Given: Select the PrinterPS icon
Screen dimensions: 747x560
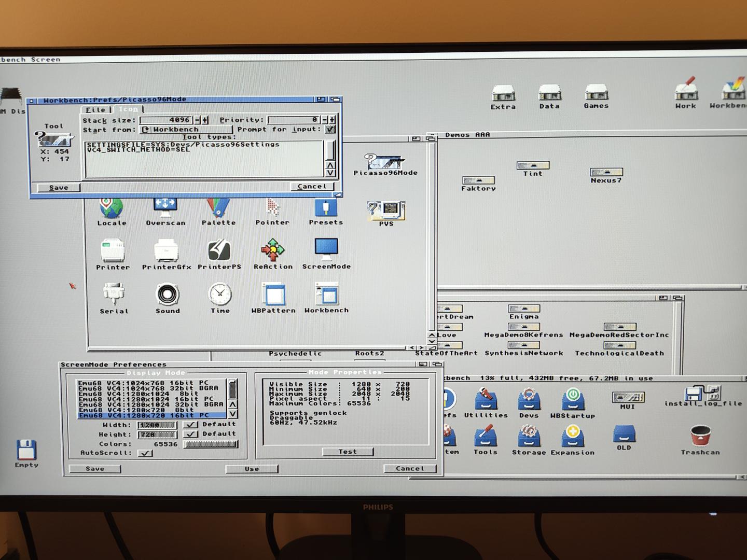Looking at the screenshot, I should coord(219,250).
